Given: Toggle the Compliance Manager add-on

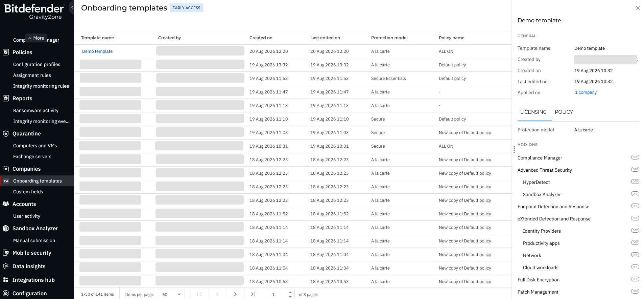Looking at the screenshot, I should coord(635,157).
